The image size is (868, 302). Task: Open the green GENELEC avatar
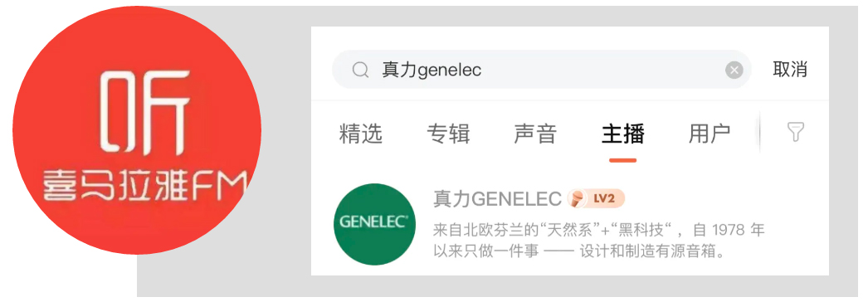point(374,224)
